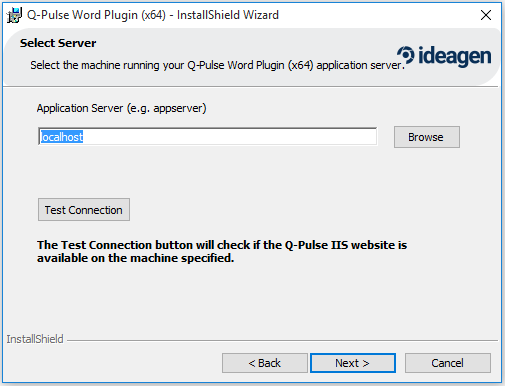The image size is (505, 386).
Task: Click the Application Server input field
Action: coord(208,137)
